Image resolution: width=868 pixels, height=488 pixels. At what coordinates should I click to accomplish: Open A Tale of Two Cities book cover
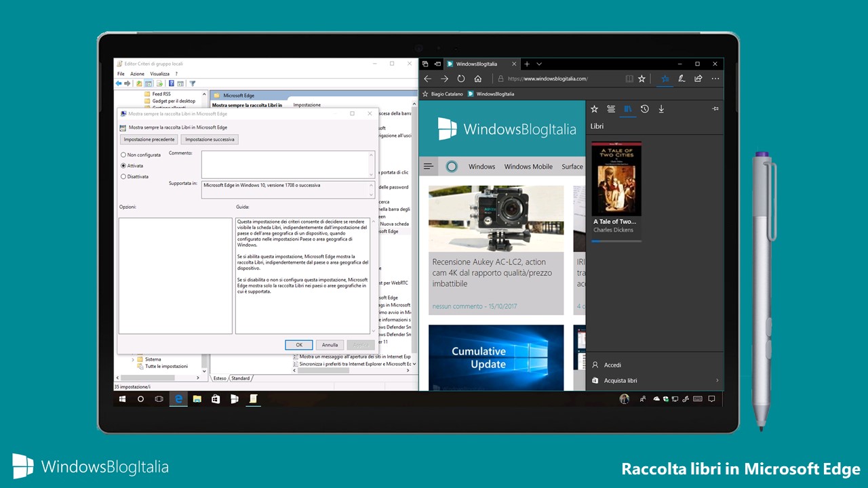[x=616, y=179]
